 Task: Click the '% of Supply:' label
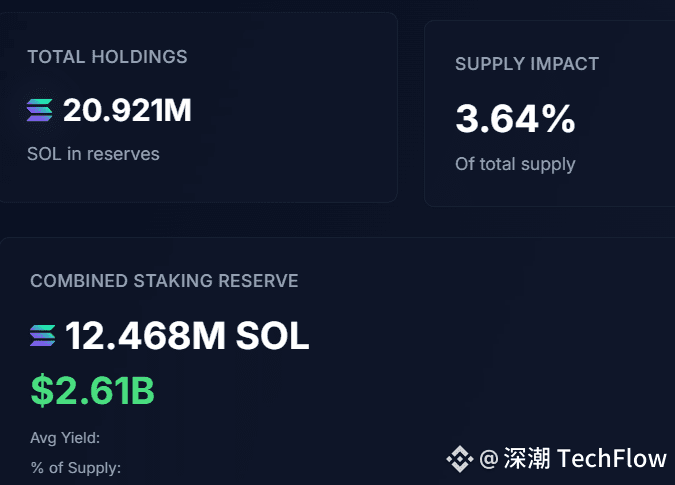(75, 467)
